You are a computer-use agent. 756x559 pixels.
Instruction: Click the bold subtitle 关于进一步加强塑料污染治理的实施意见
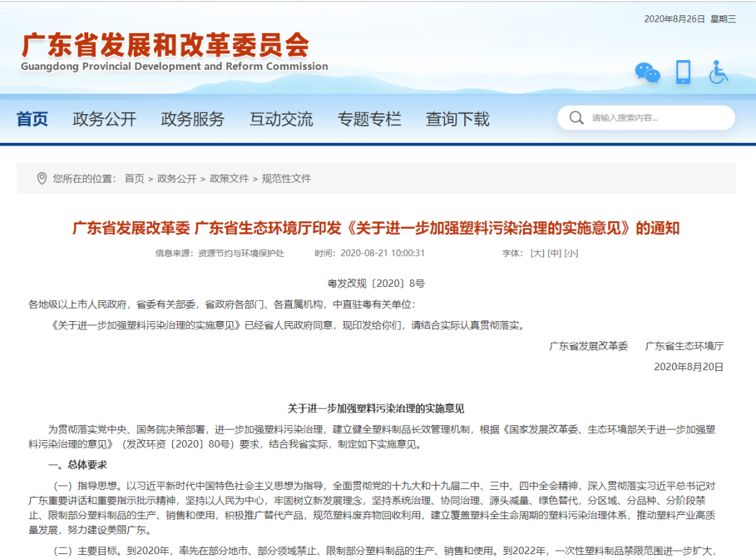pos(376,409)
